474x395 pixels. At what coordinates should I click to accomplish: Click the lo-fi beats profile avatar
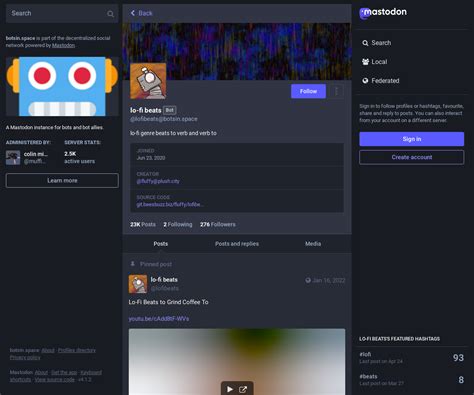(x=148, y=81)
